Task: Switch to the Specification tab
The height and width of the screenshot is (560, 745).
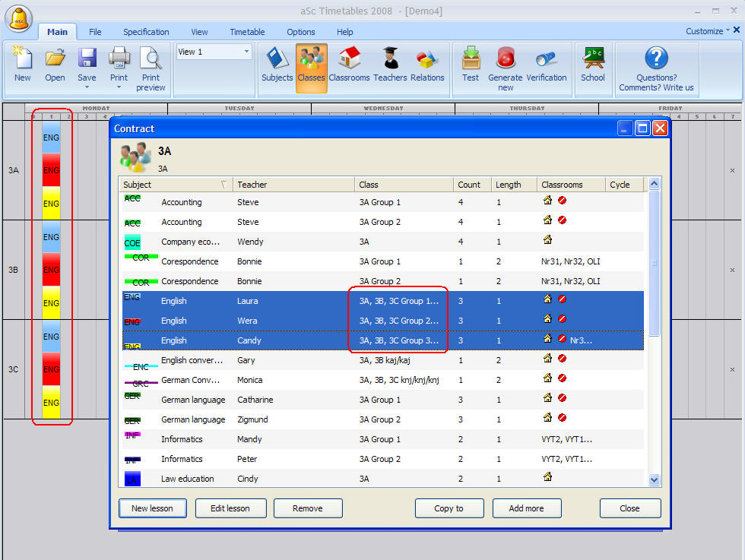Action: tap(146, 32)
